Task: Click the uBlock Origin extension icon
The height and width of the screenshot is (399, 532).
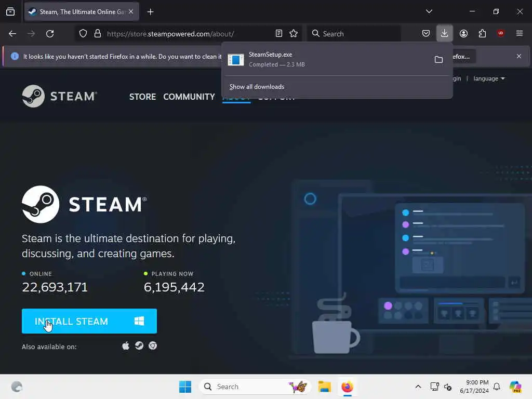Action: click(x=501, y=33)
